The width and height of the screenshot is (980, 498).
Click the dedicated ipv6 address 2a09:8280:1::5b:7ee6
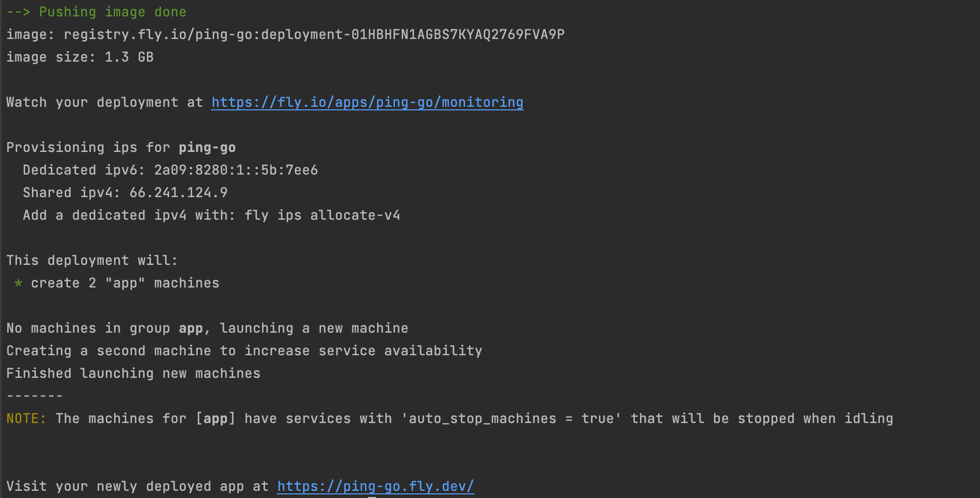[x=236, y=170]
